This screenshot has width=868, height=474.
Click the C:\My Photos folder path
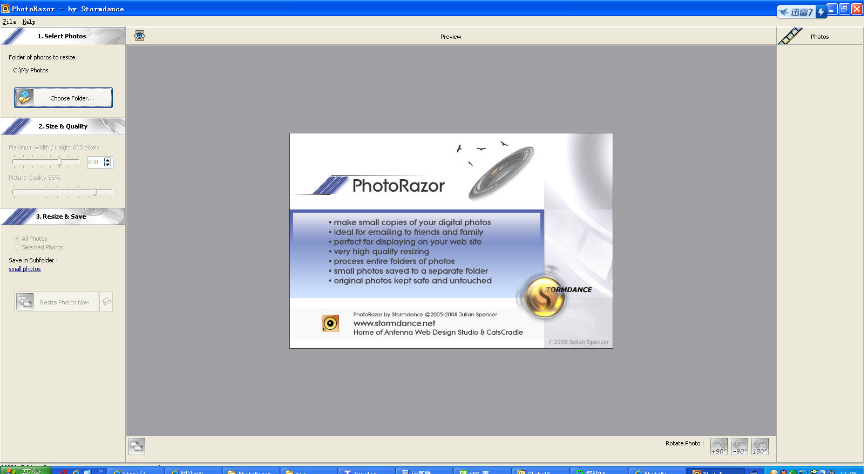(x=31, y=70)
